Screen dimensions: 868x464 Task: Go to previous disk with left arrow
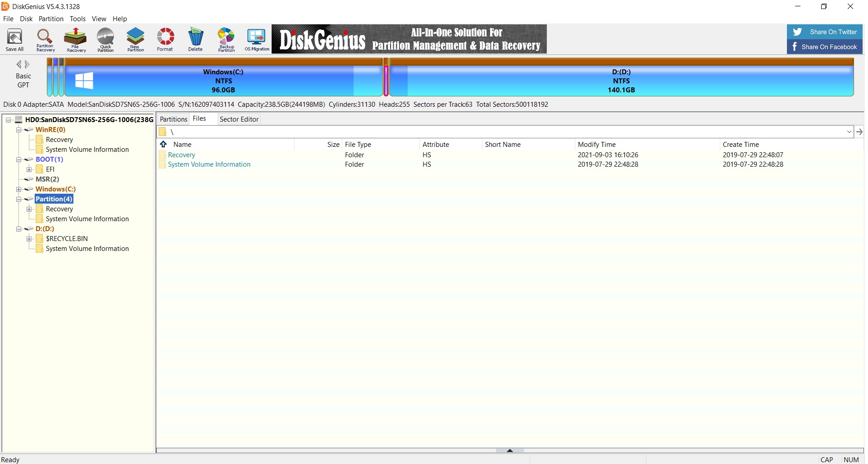coord(19,64)
